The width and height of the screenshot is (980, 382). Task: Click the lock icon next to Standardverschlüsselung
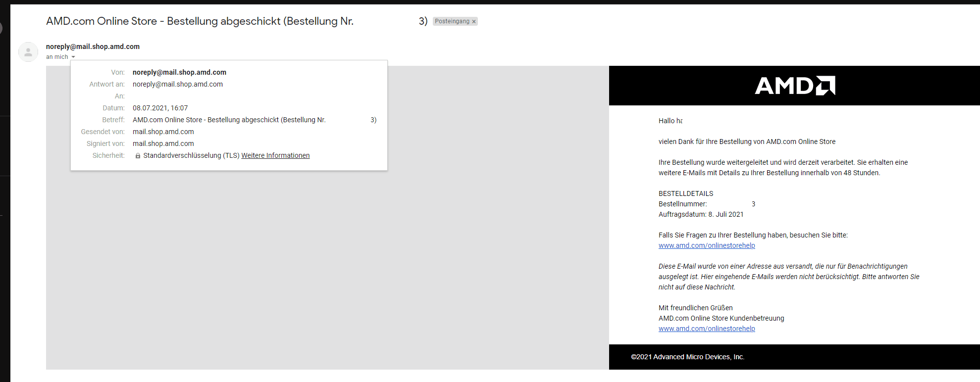pyautogui.click(x=138, y=155)
